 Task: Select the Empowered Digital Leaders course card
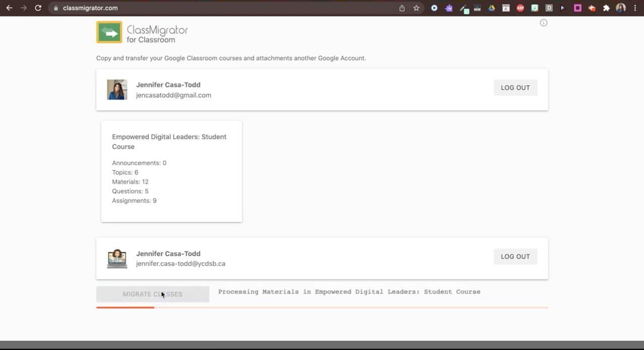[x=171, y=171]
